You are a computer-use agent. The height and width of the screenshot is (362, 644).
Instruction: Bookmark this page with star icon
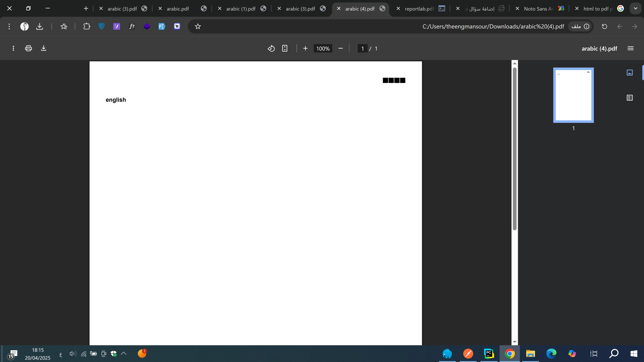pyautogui.click(x=198, y=26)
